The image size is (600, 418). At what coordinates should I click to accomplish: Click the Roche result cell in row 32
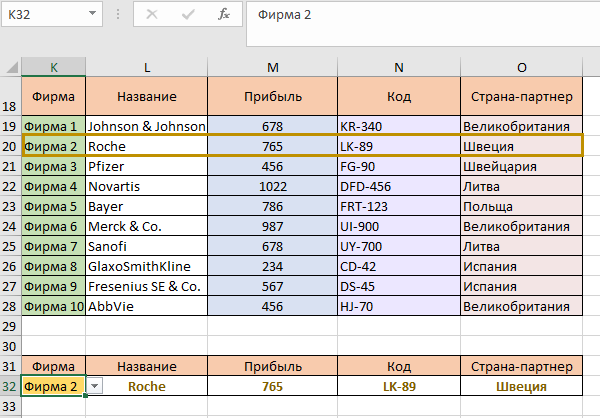coord(147,386)
